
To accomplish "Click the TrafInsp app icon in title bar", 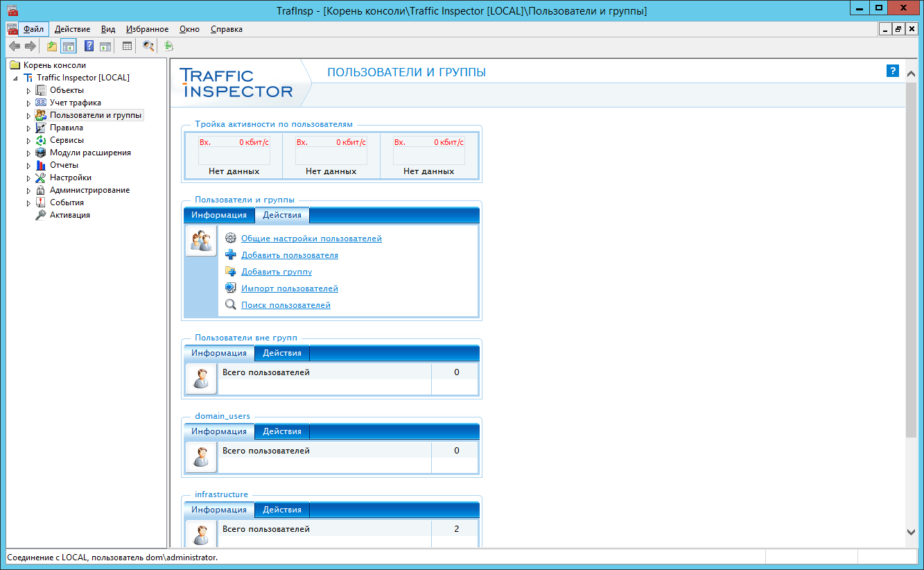I will pos(12,10).
